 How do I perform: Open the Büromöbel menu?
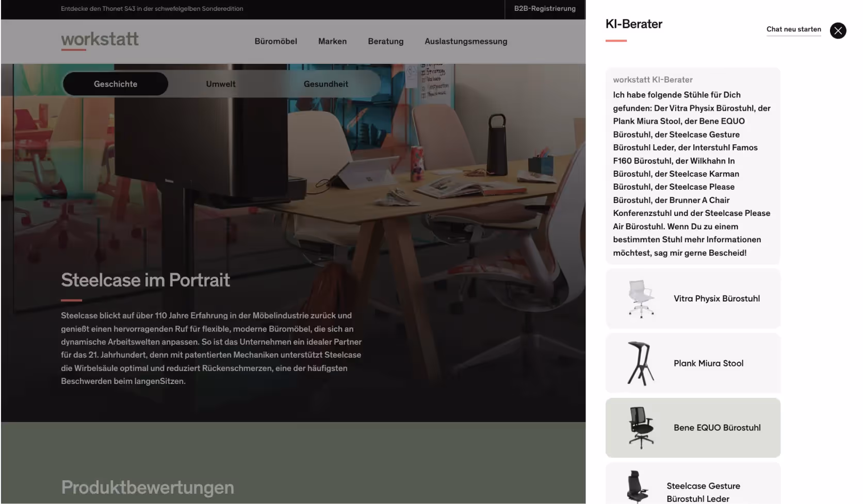coord(275,41)
